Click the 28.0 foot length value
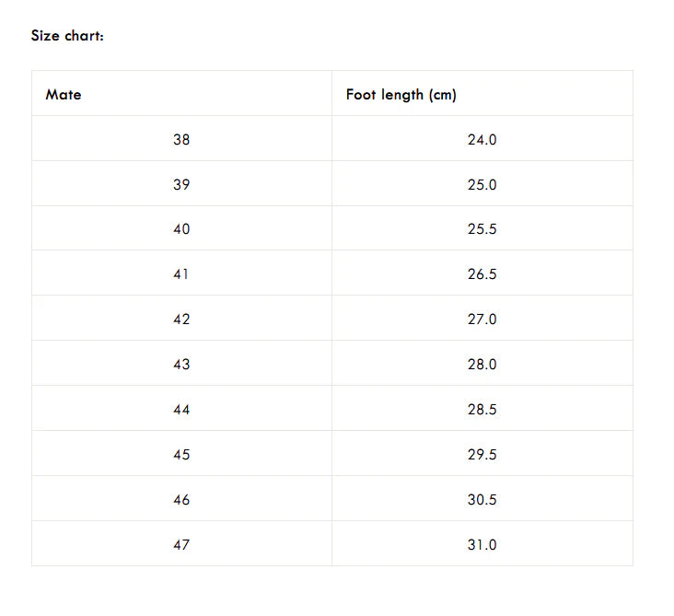This screenshot has width=674, height=616. point(482,365)
